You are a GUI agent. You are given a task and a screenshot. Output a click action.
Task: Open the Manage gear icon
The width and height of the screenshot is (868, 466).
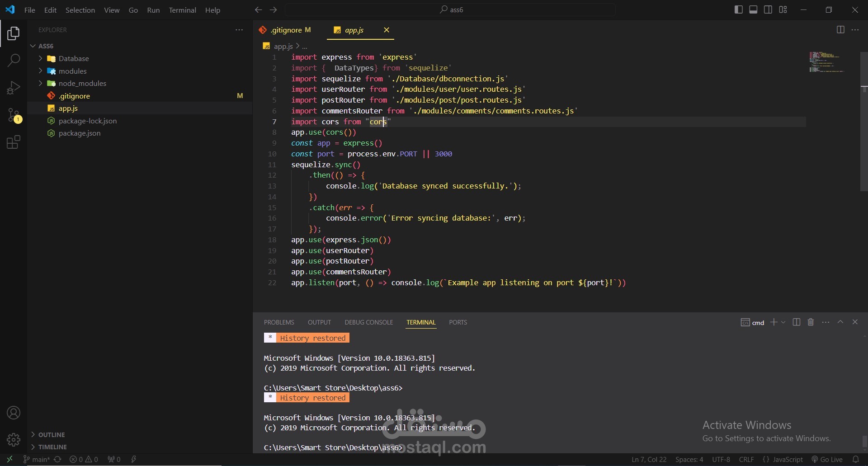(x=14, y=439)
